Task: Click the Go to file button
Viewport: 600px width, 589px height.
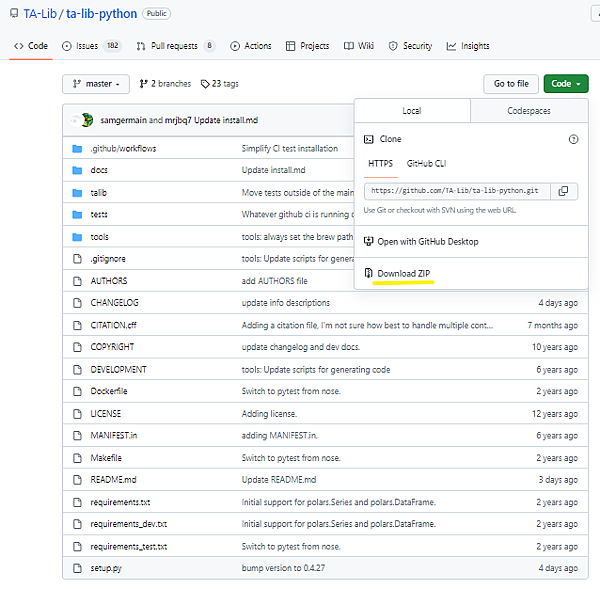Action: coord(511,84)
